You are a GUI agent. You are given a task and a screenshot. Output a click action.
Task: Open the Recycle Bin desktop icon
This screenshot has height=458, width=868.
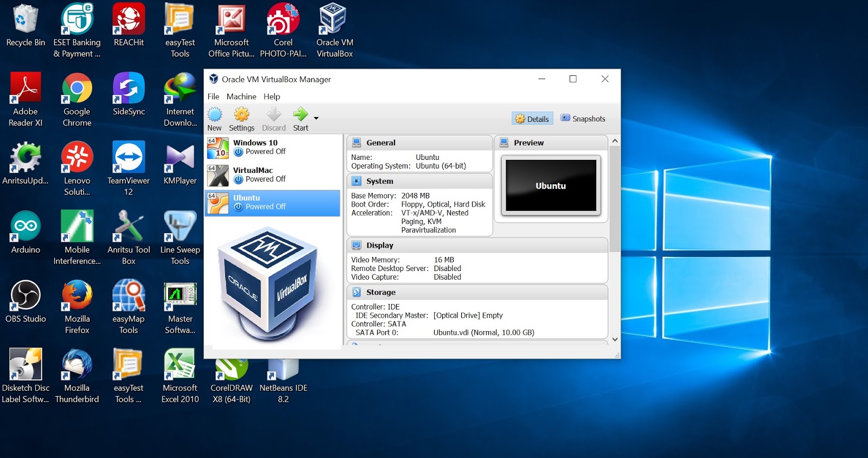pos(25,25)
